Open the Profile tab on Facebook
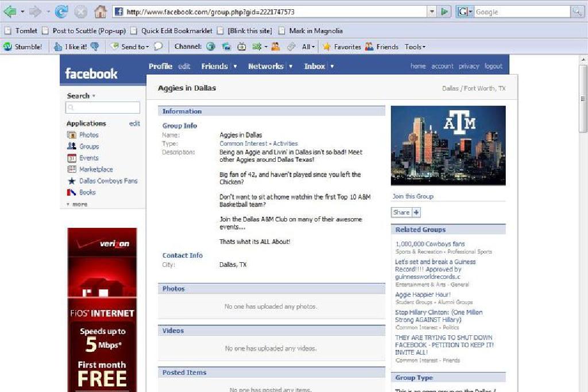Image resolution: width=588 pixels, height=392 pixels. pos(161,67)
